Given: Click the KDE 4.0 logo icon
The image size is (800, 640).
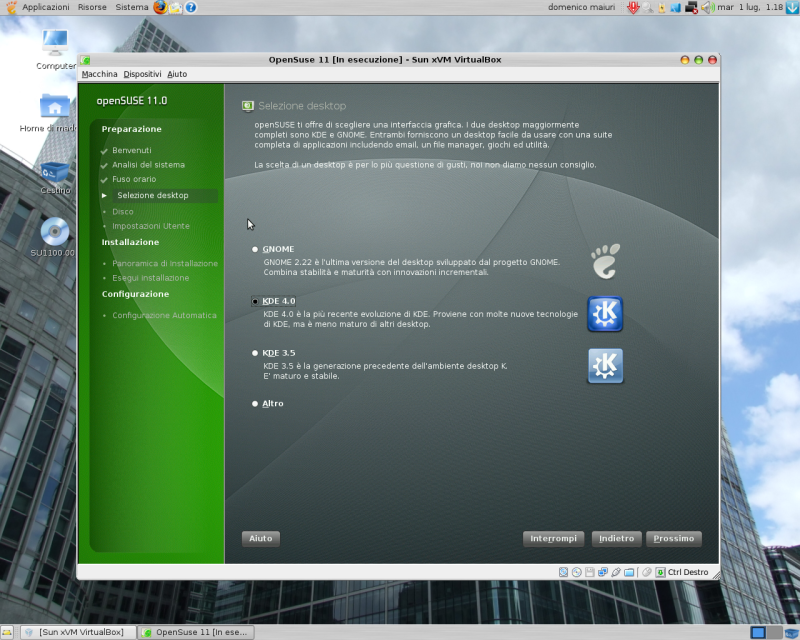Looking at the screenshot, I should click(x=605, y=313).
